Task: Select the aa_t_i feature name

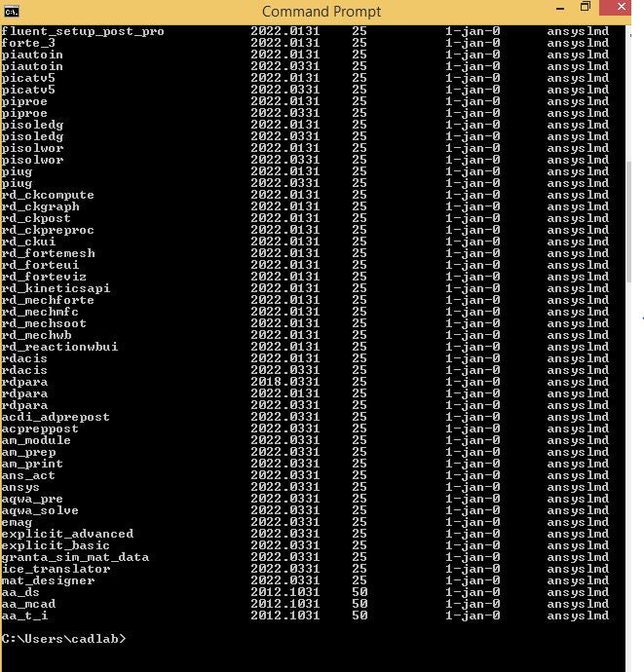Action: [24, 616]
